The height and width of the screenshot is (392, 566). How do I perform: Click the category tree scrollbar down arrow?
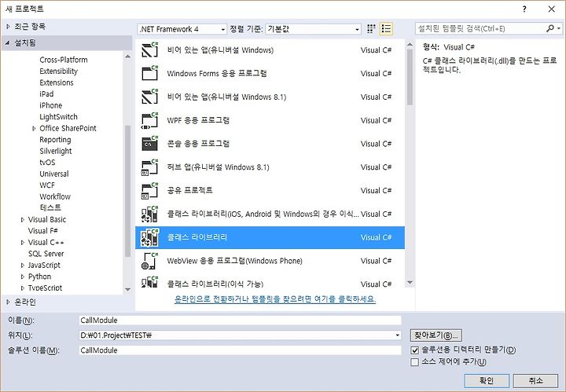[x=128, y=289]
